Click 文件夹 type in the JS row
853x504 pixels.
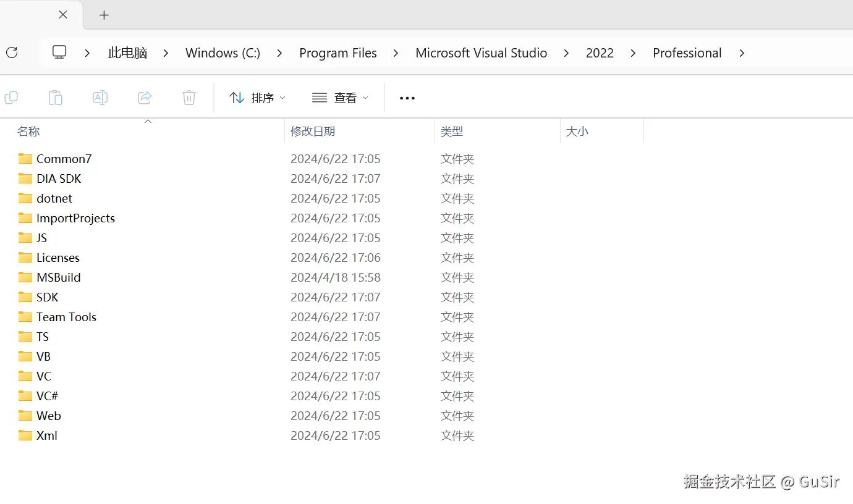click(x=457, y=238)
